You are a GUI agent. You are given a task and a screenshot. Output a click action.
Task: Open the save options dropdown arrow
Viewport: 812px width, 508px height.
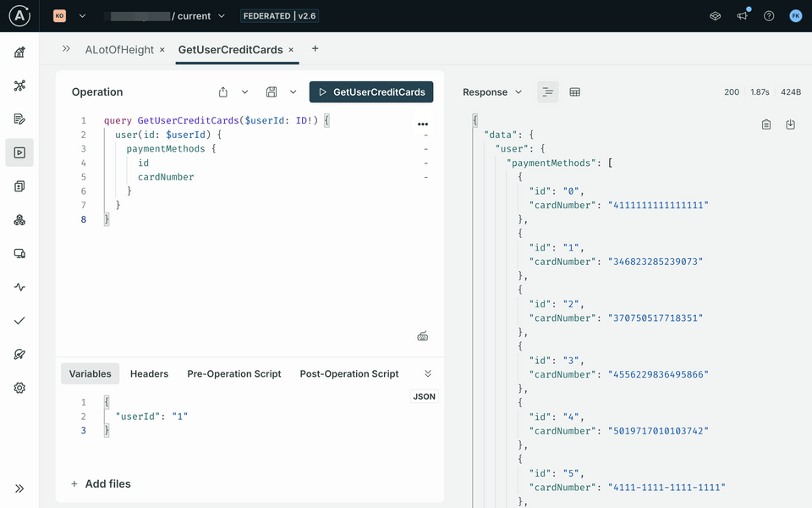294,91
